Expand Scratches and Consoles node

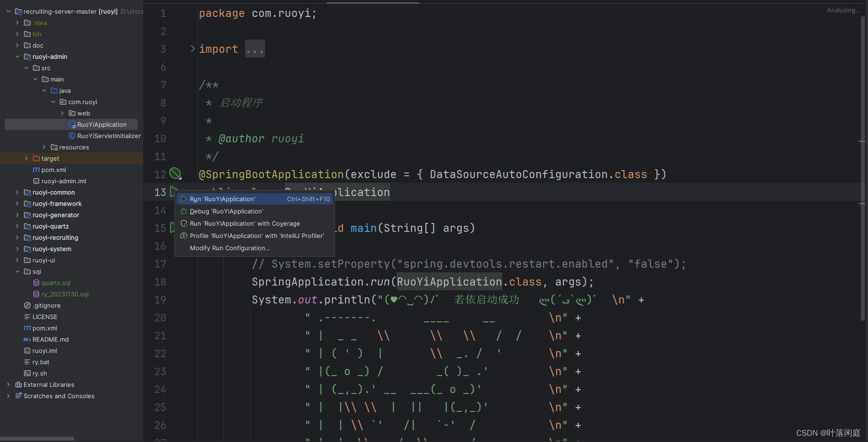(x=8, y=396)
